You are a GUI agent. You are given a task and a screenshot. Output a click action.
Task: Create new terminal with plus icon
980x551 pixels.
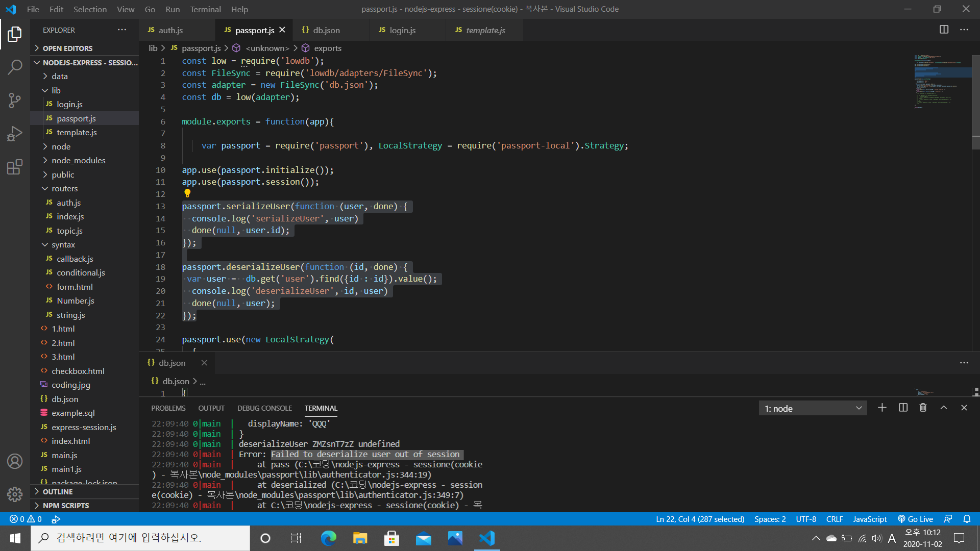(882, 408)
